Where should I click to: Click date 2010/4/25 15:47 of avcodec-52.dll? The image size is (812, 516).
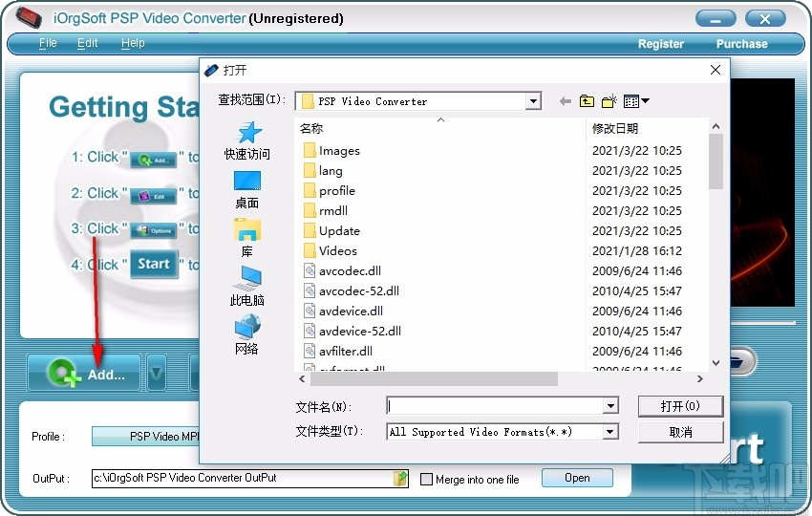click(x=637, y=291)
